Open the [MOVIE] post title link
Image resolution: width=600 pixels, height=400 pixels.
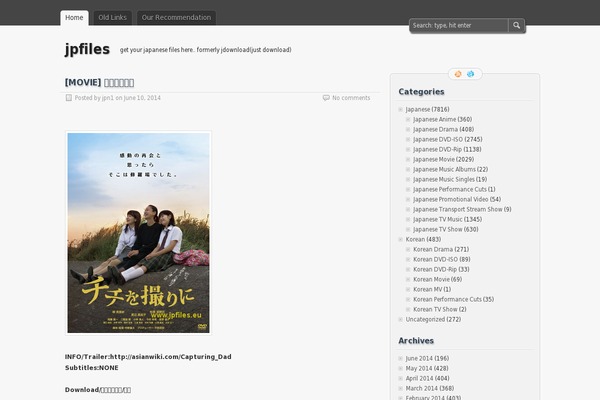(99, 82)
